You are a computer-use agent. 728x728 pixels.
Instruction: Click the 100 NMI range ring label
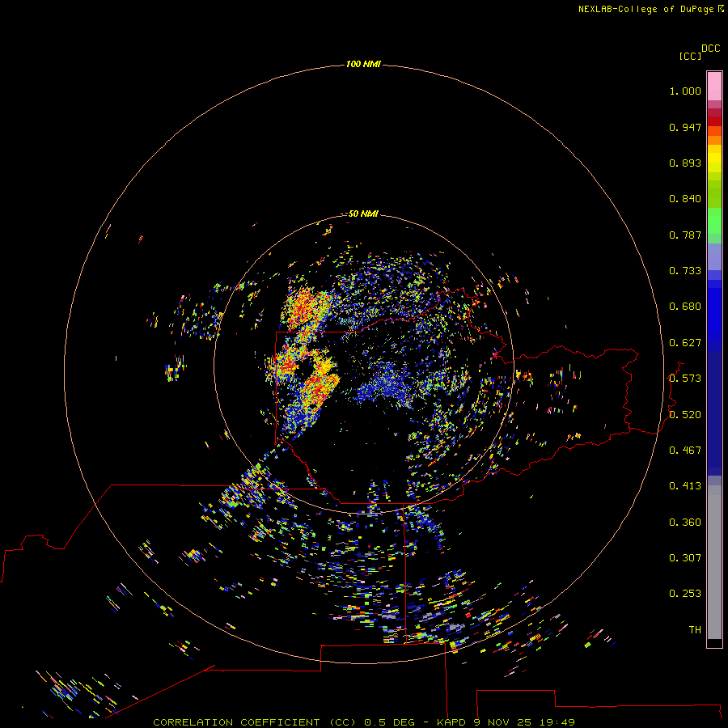(363, 64)
